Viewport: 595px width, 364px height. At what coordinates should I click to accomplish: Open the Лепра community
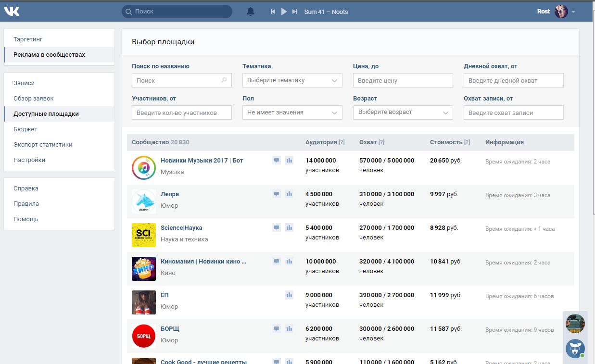pyautogui.click(x=170, y=194)
